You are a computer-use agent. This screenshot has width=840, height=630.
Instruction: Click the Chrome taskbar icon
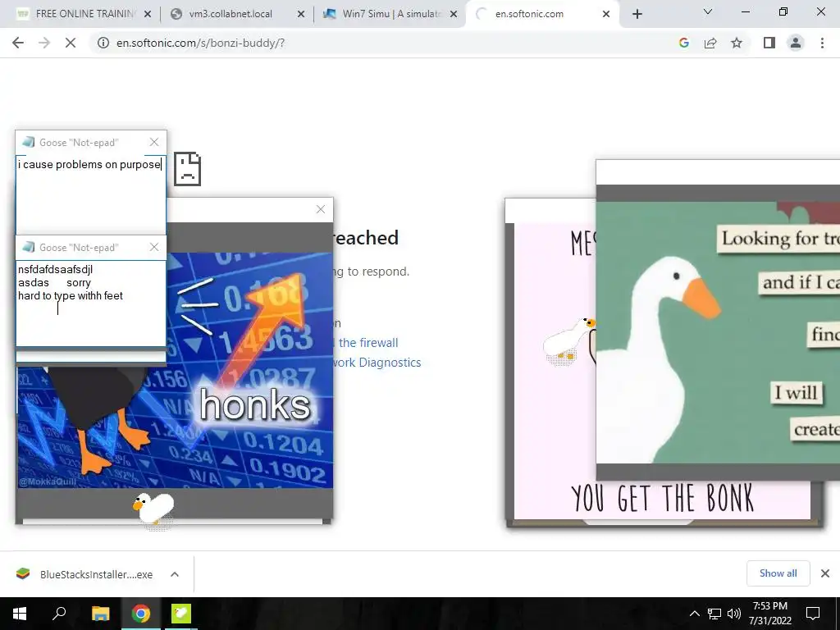point(141,614)
